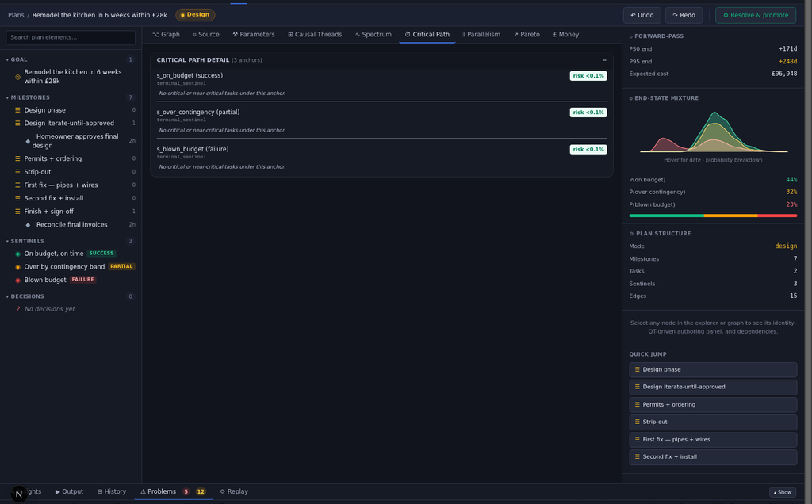Click the Show button in bottom bar
812x504 pixels.
tap(782, 492)
